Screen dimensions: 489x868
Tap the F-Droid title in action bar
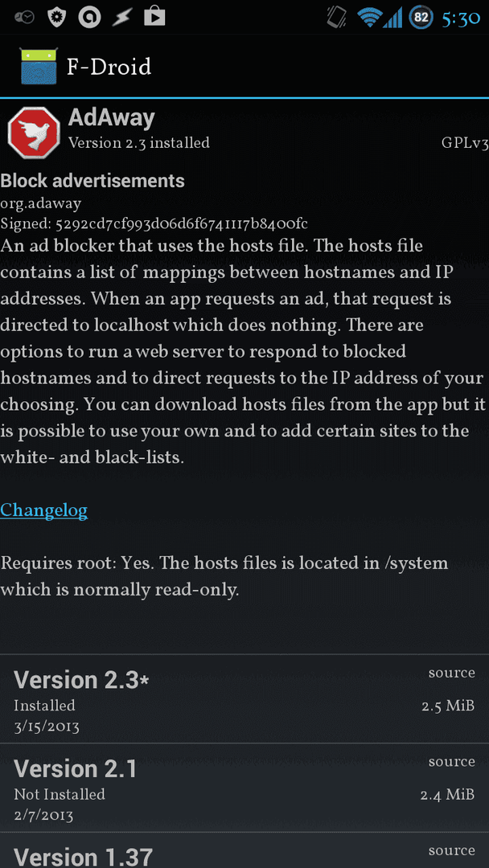109,67
